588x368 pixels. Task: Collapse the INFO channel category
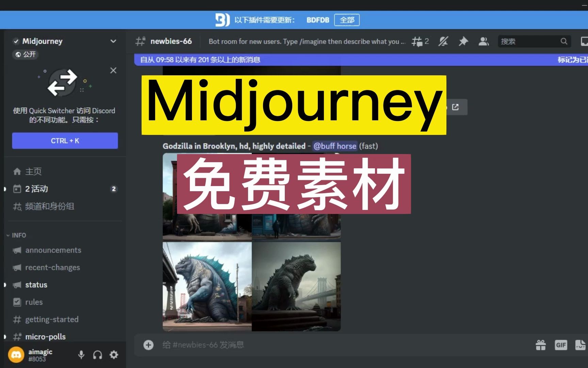tap(16, 235)
